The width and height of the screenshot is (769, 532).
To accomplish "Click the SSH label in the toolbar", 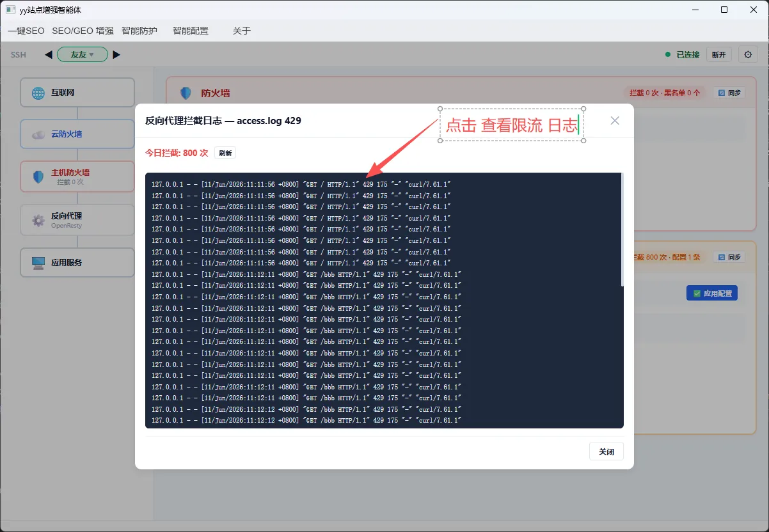I will (19, 55).
